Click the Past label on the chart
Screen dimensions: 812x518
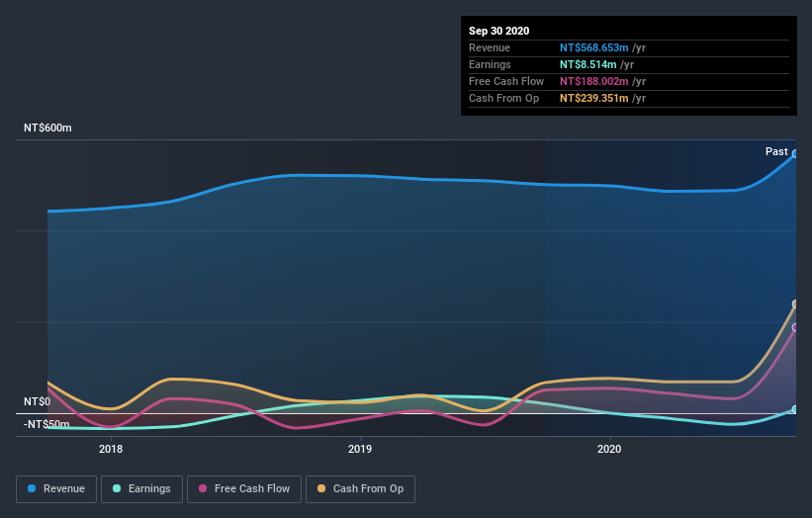tap(776, 151)
